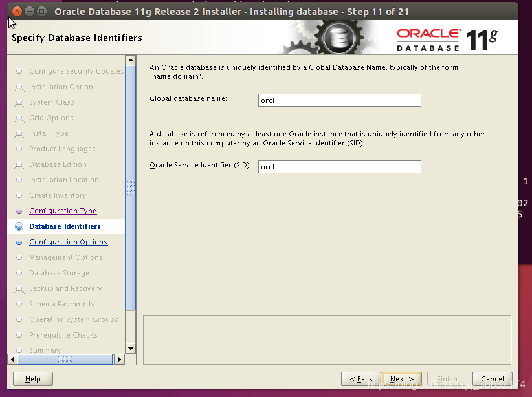Click the horizontal scrollbar thumb under steps
Image resolution: width=532 pixels, height=397 pixels.
(x=65, y=359)
